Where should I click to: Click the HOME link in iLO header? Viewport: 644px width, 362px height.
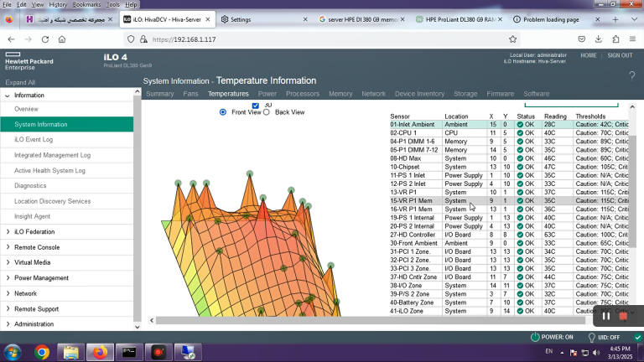588,55
